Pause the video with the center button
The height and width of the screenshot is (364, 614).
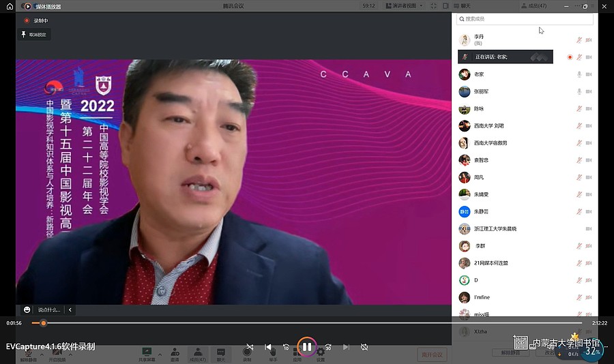tap(307, 347)
